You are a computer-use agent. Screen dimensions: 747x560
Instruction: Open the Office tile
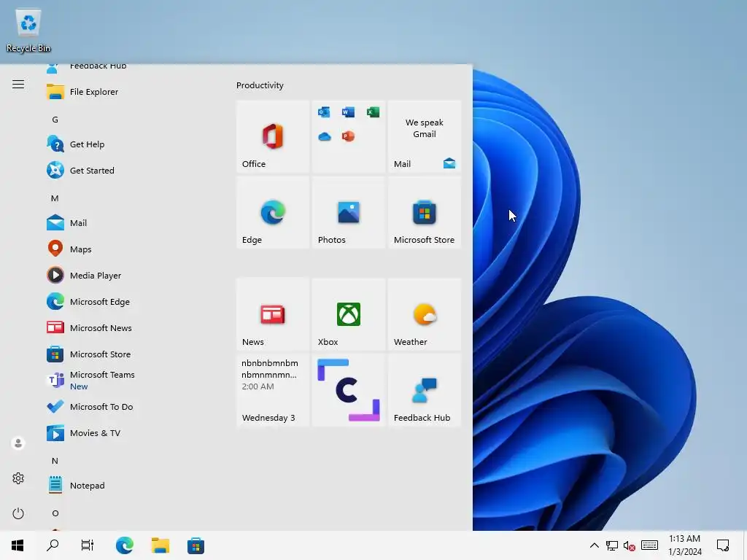pos(273,136)
